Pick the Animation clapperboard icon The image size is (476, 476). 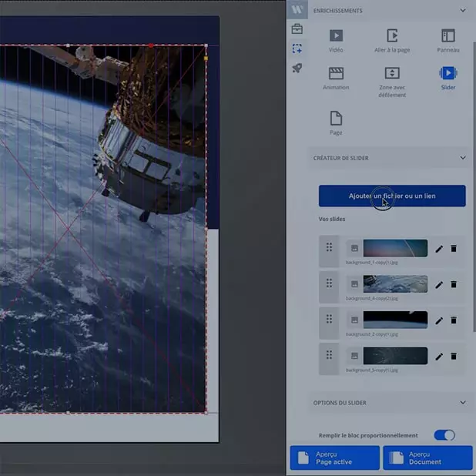click(x=336, y=73)
